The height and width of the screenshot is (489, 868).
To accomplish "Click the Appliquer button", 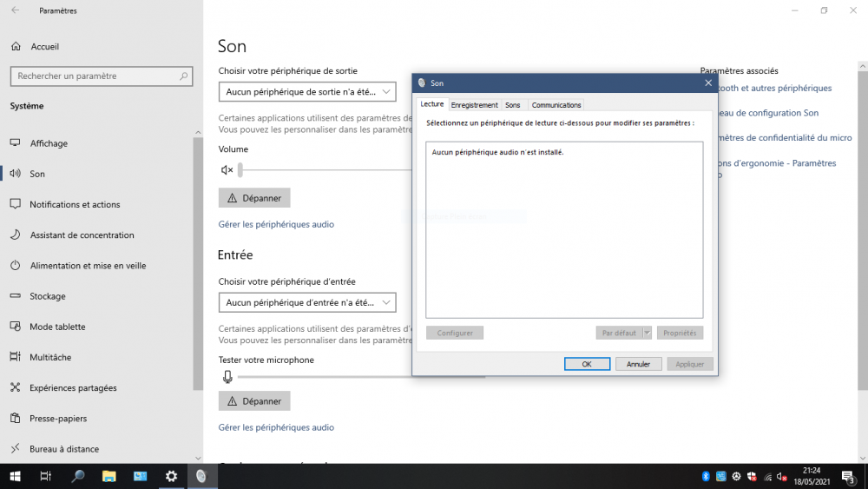I will pyautogui.click(x=690, y=364).
